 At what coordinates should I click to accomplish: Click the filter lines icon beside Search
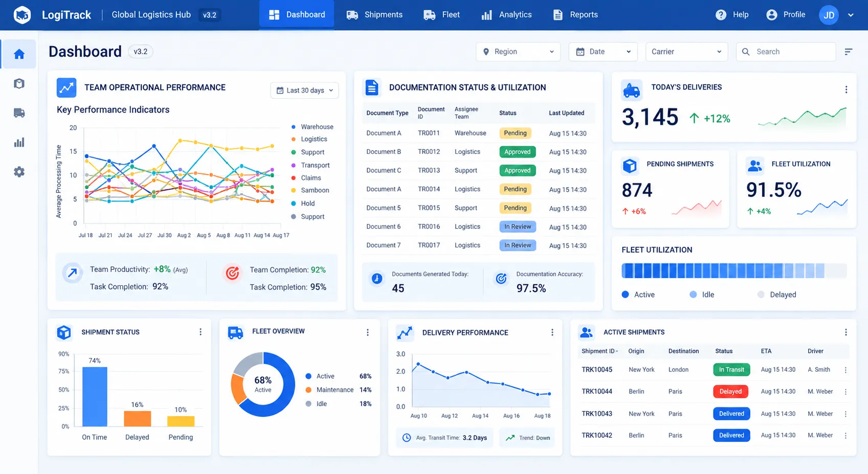click(x=849, y=52)
